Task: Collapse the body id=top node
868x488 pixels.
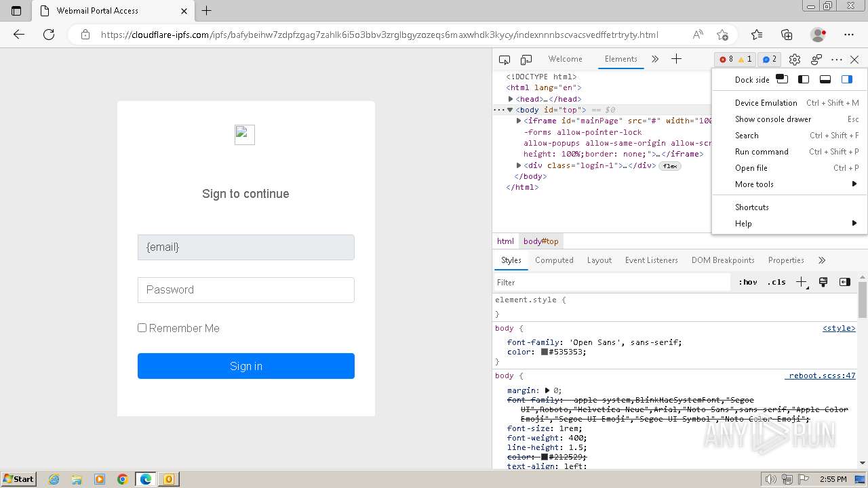Action: (x=510, y=110)
